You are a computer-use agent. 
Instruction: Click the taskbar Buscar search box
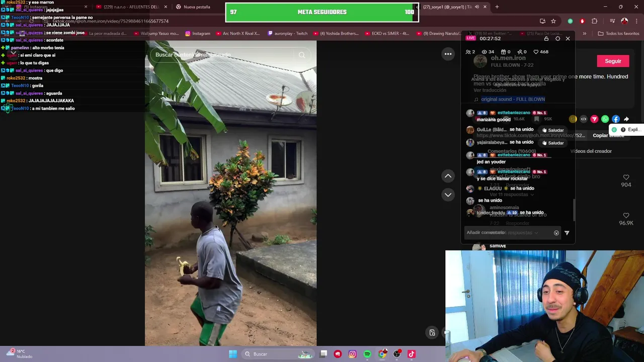coord(277,354)
